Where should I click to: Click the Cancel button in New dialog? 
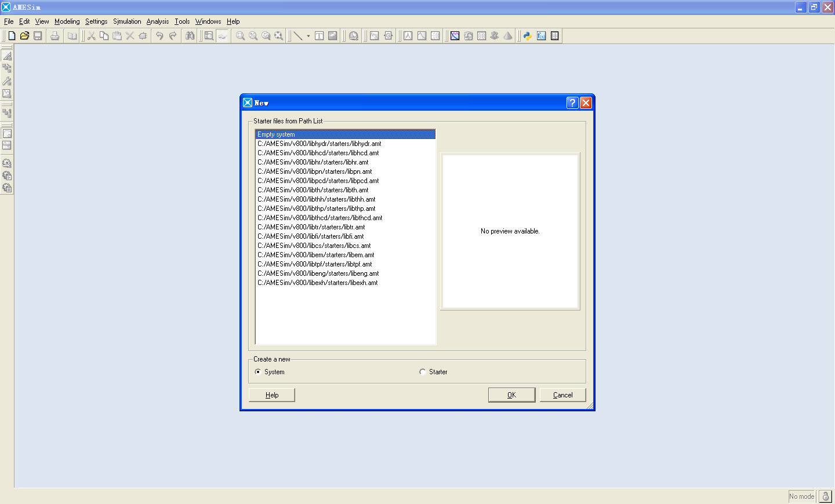562,395
